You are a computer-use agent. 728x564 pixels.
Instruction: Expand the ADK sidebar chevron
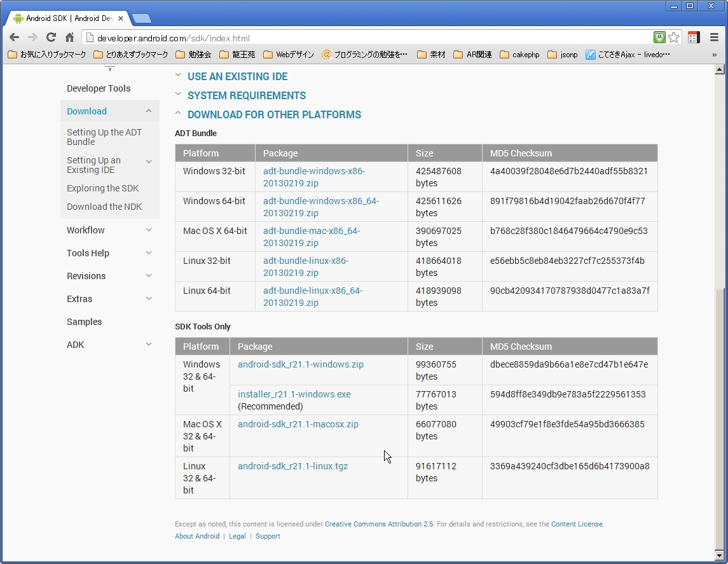pyautogui.click(x=149, y=344)
